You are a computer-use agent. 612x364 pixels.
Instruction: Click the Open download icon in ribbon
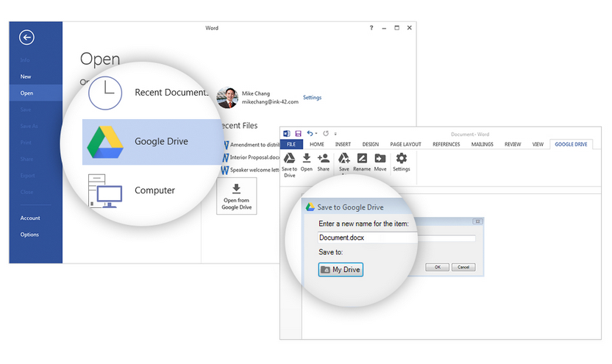(307, 158)
